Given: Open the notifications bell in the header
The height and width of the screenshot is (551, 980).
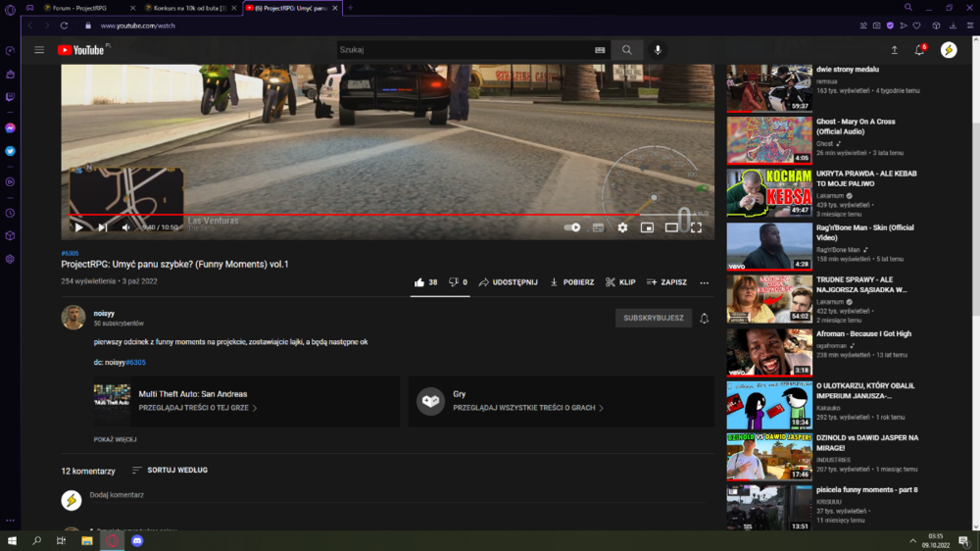Looking at the screenshot, I should 919,50.
